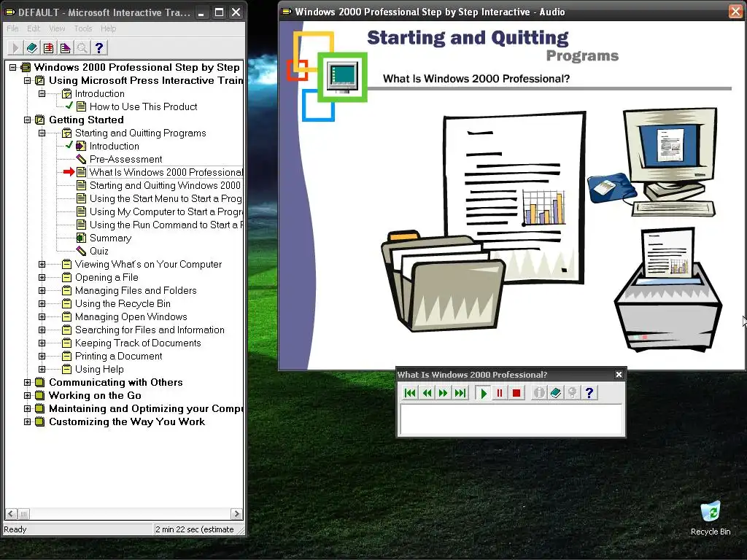Click the Introduction lesson under Starting and Quitting Programs
Screen dimensions: 747x560
tap(115, 146)
